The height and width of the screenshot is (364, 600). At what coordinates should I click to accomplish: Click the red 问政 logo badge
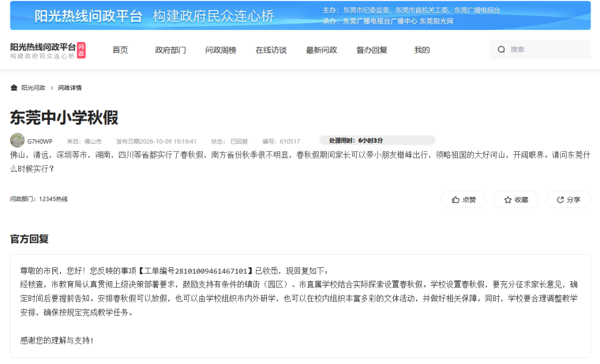click(x=81, y=50)
